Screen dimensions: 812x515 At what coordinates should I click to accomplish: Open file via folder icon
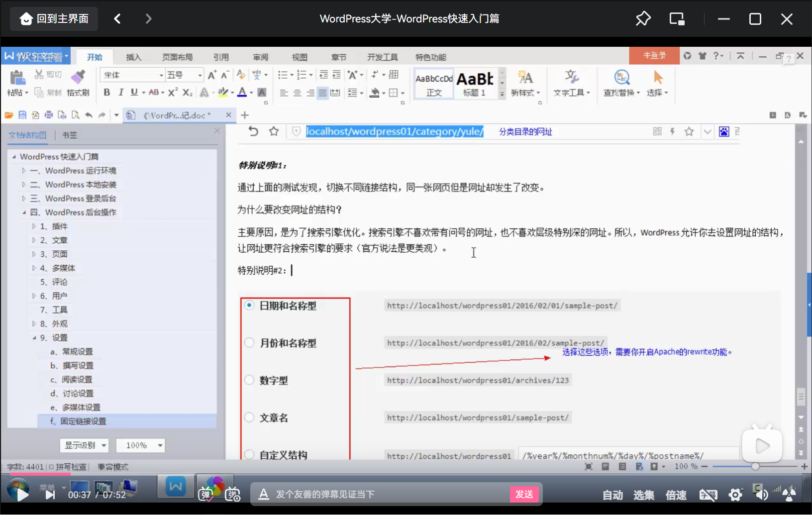tap(9, 115)
